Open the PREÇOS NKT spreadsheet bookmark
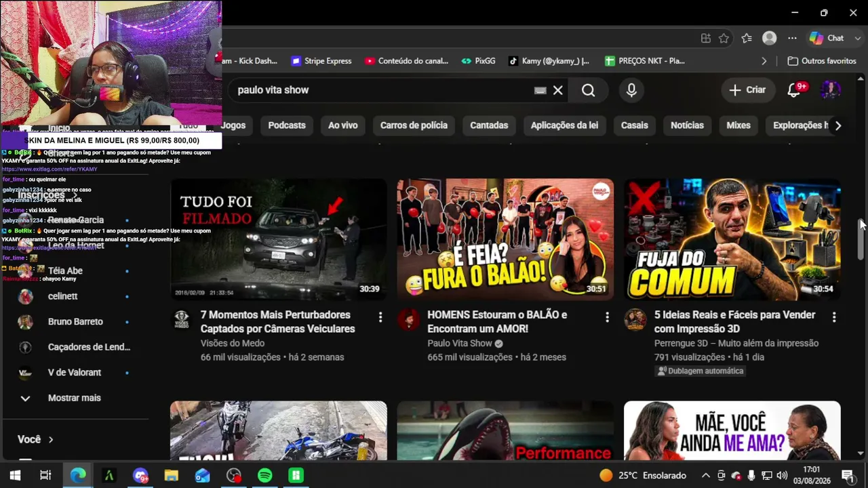 click(645, 61)
